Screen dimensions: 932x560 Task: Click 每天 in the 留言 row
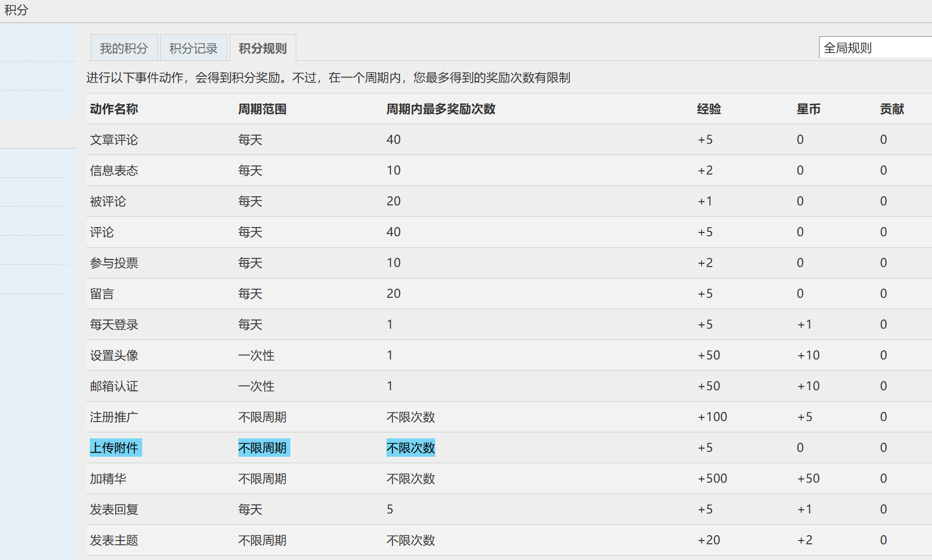250,294
